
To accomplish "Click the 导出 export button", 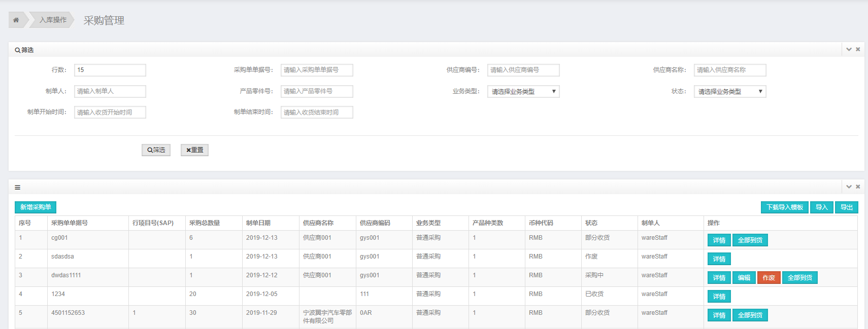I will coord(846,207).
